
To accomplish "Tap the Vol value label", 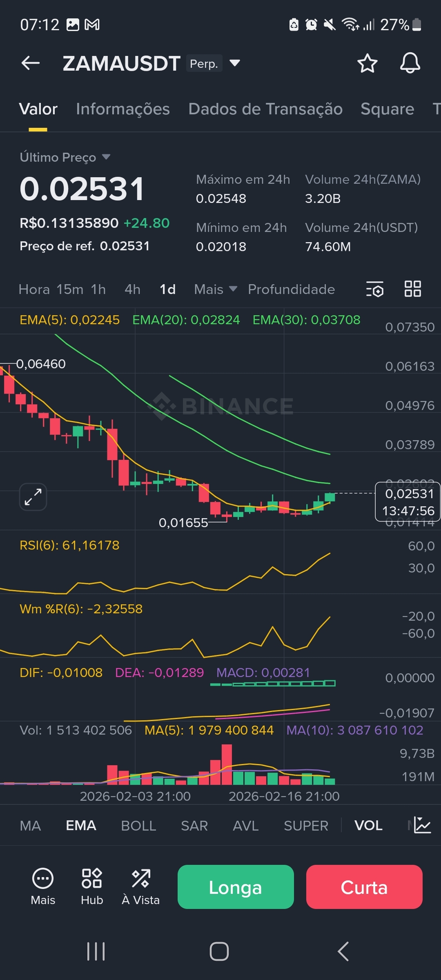I will point(76,730).
